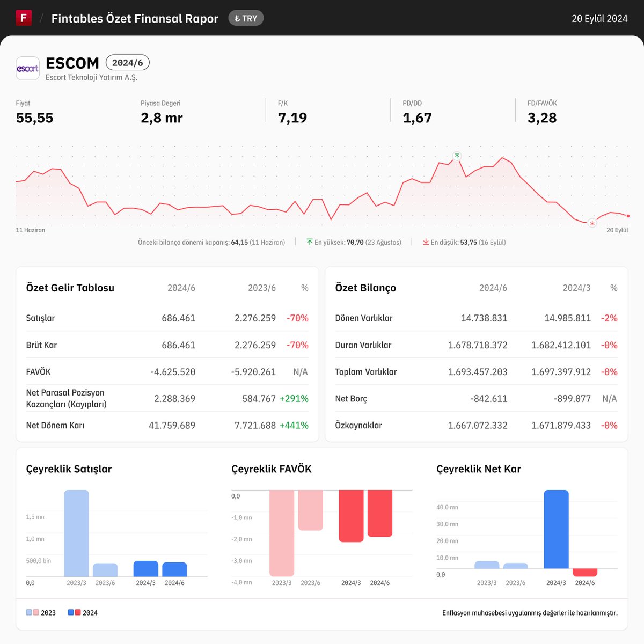Click the Özet Gelir Tablosu heading
This screenshot has height=644, width=644.
pos(70,288)
